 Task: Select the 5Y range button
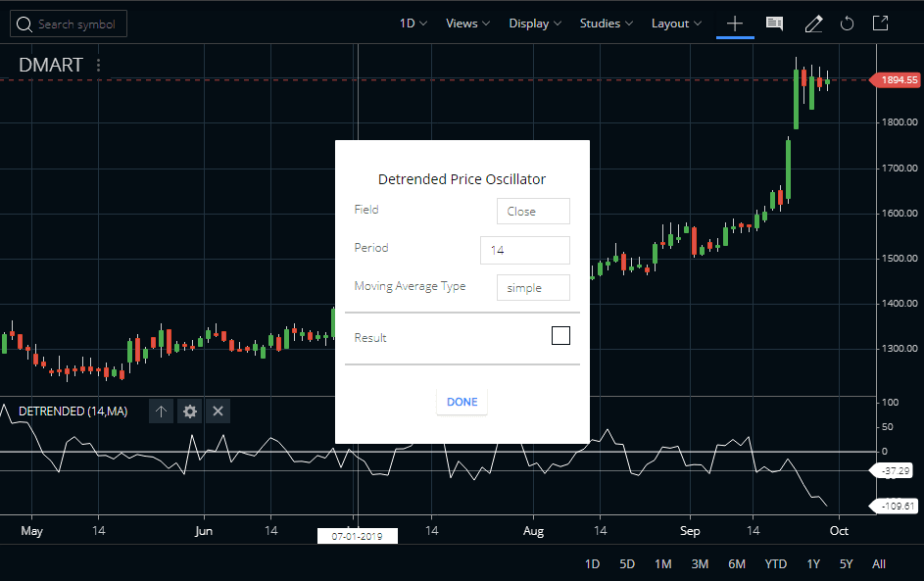click(x=847, y=564)
